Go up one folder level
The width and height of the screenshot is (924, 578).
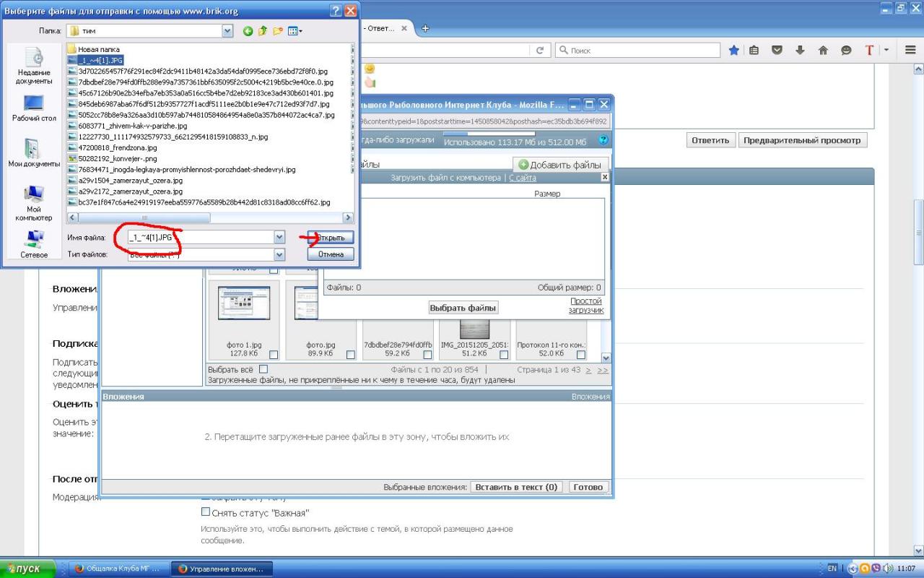click(263, 31)
